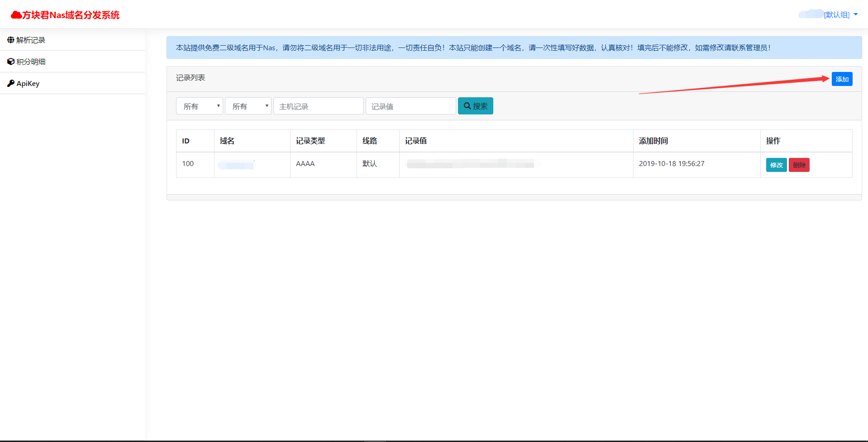Screen dimensions: 868x442
Task: Select the AAAA record type cell
Action: click(x=305, y=164)
